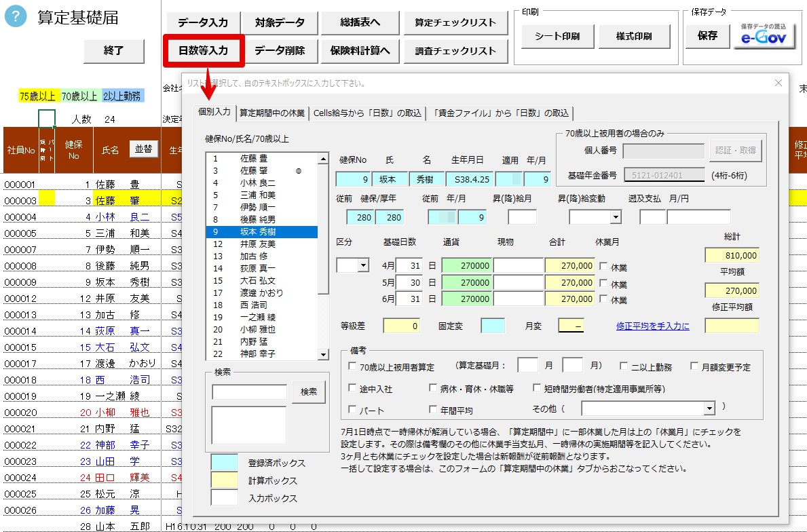The width and height of the screenshot is (807, 532).
Task: Click the 昇(降)給月 input box
Action: (523, 217)
